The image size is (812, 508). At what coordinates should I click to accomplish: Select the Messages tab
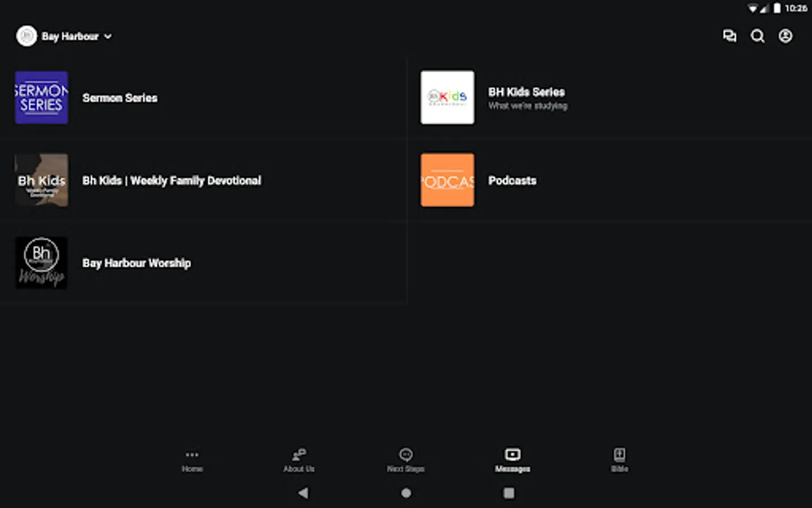[x=513, y=461]
